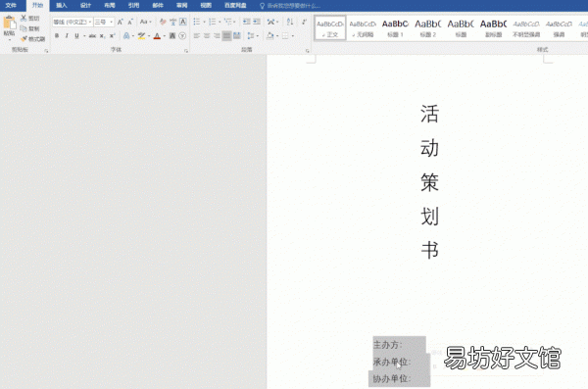588x389 pixels.
Task: Show or hide paragraph marks
Action: click(304, 22)
